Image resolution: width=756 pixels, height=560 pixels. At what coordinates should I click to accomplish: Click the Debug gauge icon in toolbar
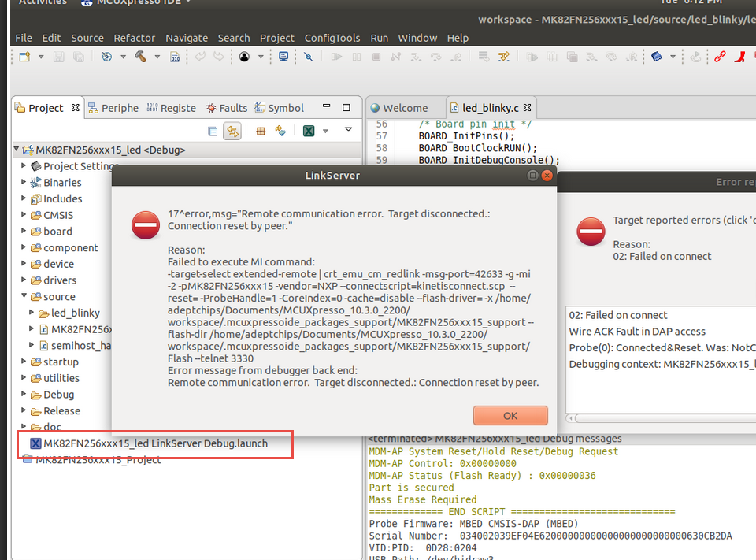(x=107, y=57)
